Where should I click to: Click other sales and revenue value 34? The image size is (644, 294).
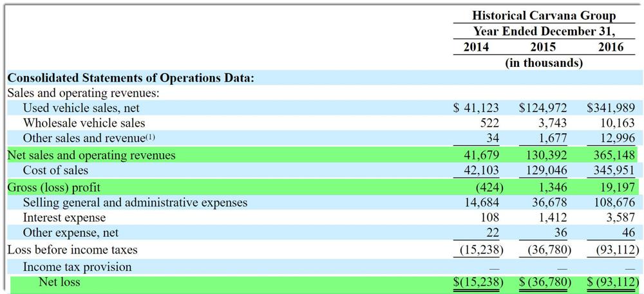491,138
